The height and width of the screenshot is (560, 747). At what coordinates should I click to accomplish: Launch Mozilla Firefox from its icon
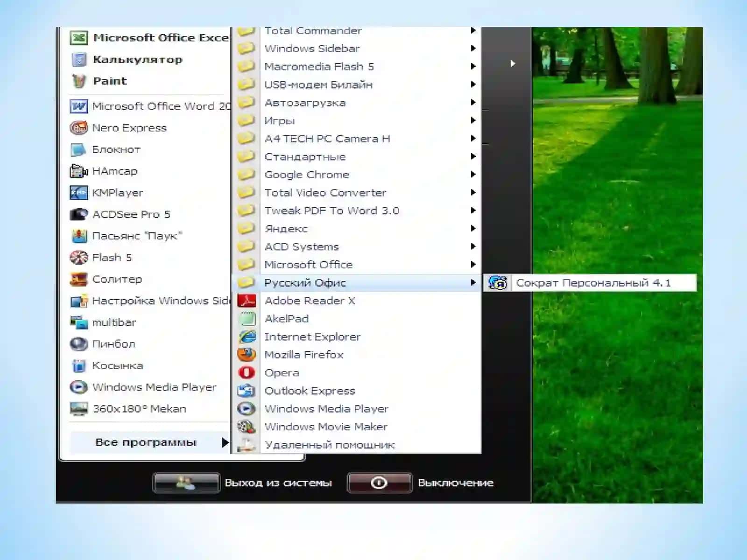pos(247,355)
